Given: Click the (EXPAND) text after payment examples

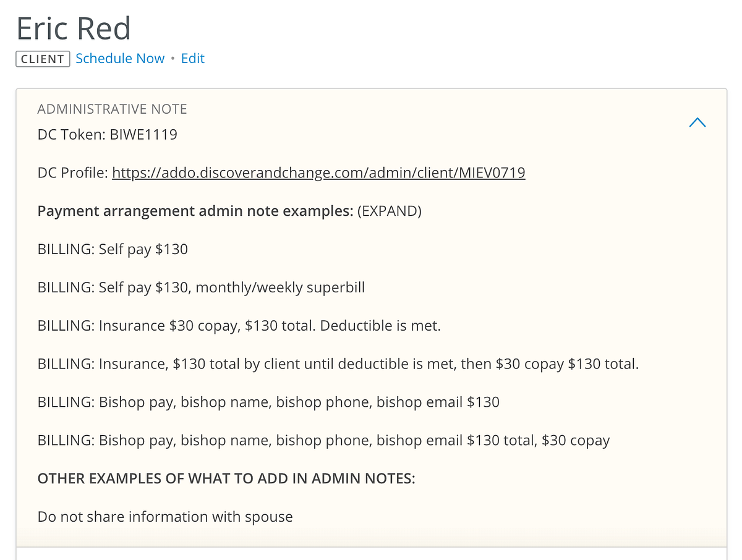Looking at the screenshot, I should click(x=390, y=211).
